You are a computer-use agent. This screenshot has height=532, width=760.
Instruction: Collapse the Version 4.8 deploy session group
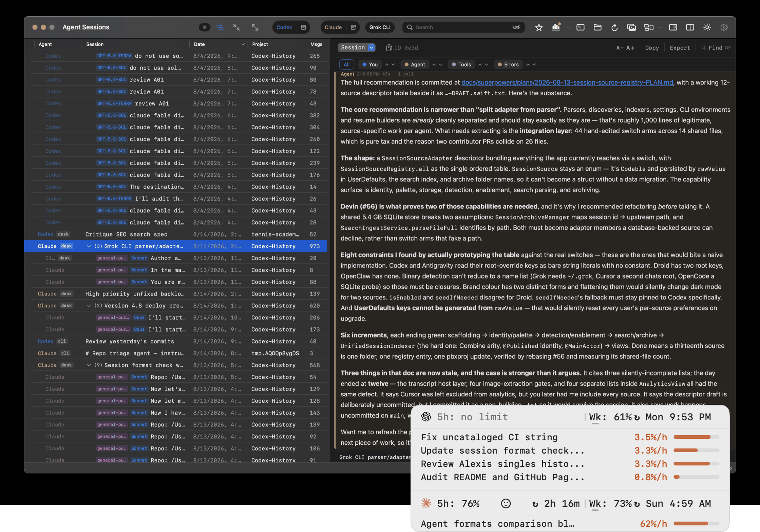click(x=89, y=306)
